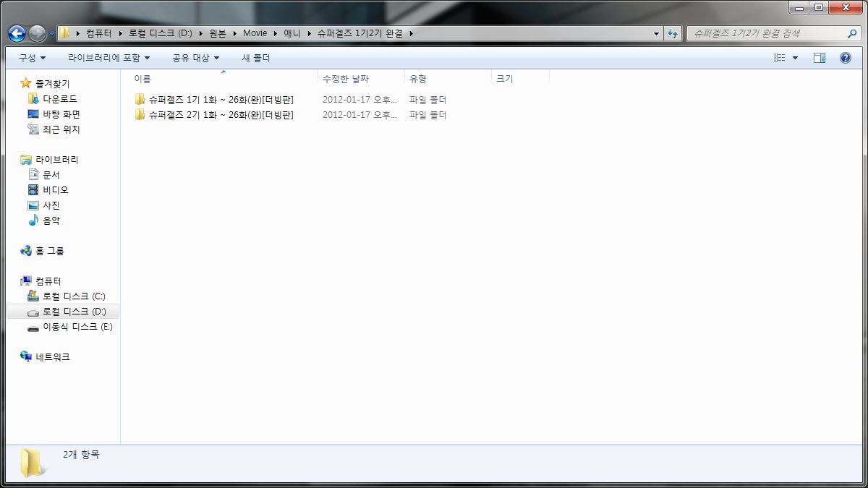Expand the address bar history dropdown
The image size is (868, 488).
tap(656, 33)
